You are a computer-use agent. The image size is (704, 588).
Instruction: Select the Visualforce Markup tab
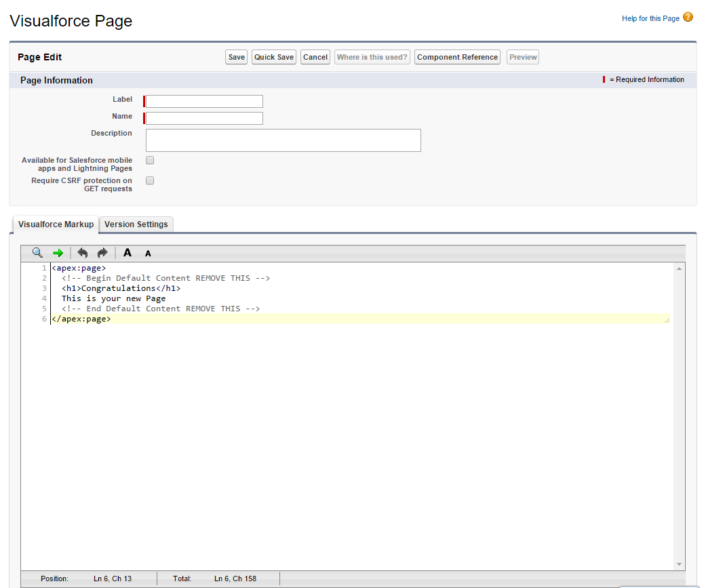[x=56, y=224]
